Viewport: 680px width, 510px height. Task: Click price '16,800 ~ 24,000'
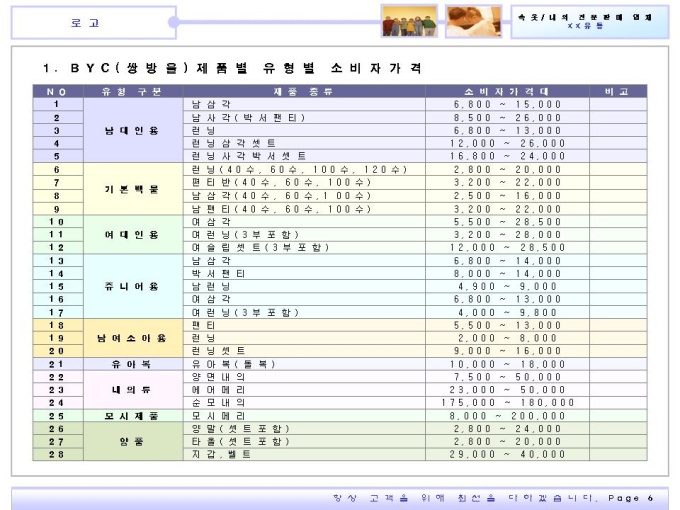pos(507,156)
